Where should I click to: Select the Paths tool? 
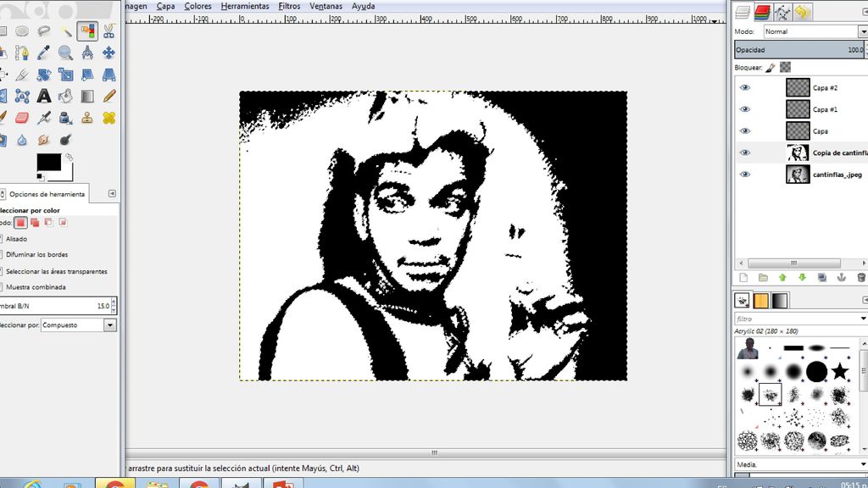coord(22,53)
